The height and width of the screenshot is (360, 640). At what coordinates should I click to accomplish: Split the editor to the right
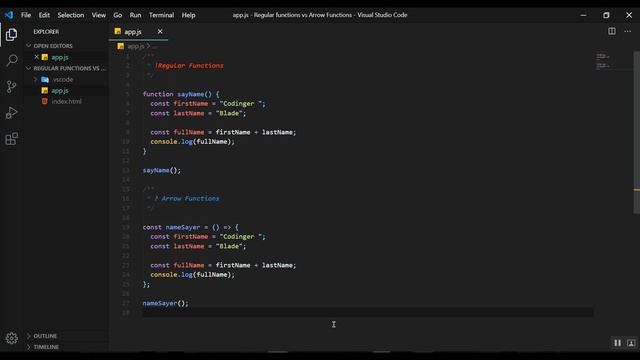[611, 31]
